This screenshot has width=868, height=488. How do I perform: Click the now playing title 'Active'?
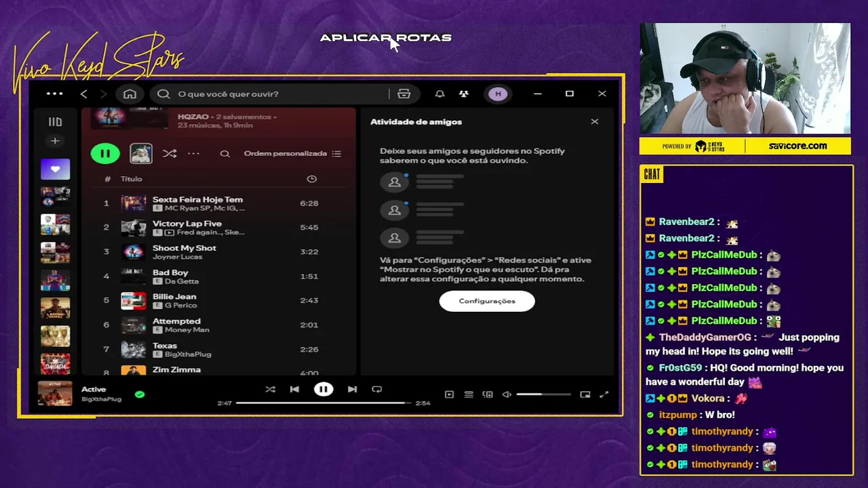pyautogui.click(x=94, y=389)
